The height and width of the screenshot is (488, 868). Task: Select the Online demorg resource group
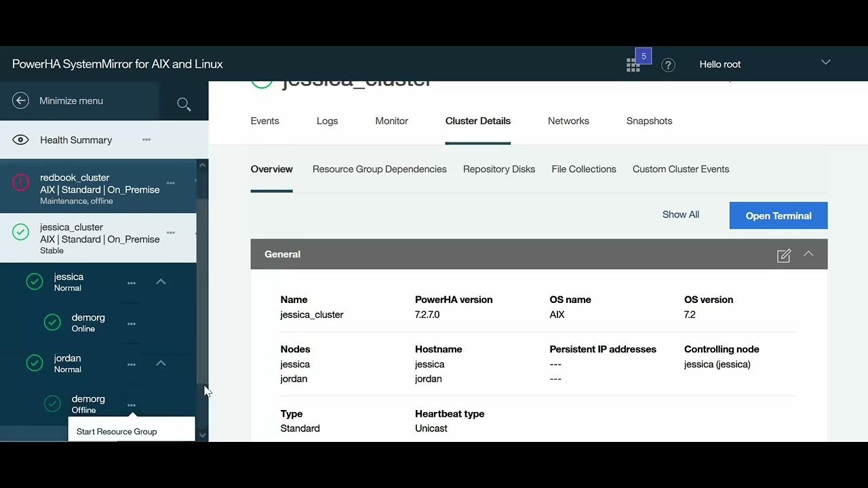click(88, 317)
